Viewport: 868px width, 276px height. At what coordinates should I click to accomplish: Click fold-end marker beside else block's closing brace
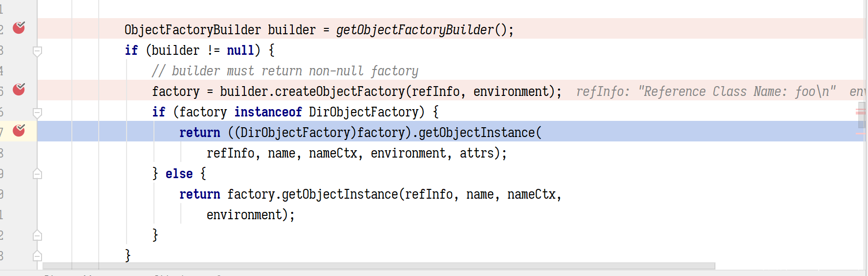pos(37,235)
